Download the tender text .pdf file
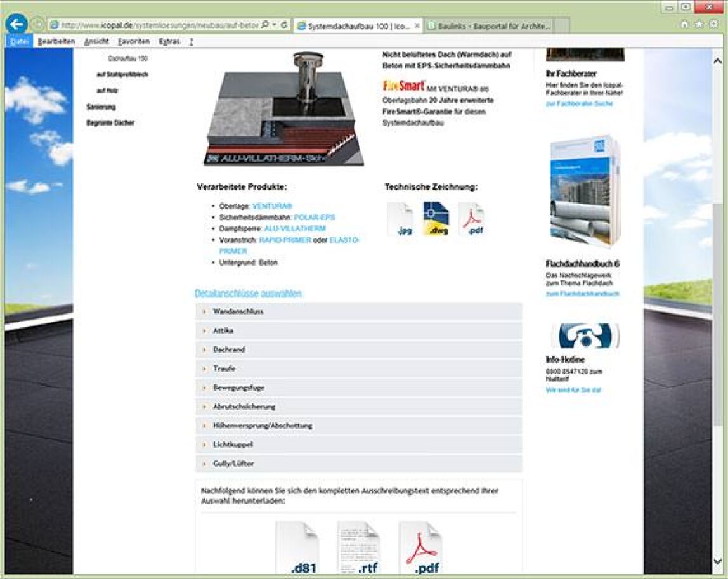The image size is (728, 579). pos(420,549)
